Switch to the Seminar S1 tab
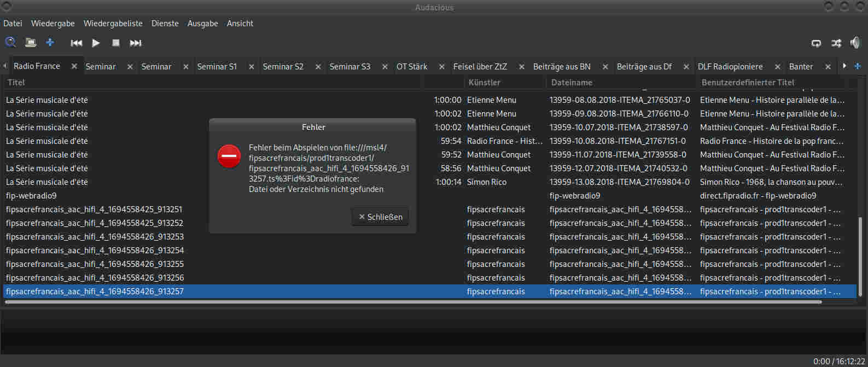 217,67
